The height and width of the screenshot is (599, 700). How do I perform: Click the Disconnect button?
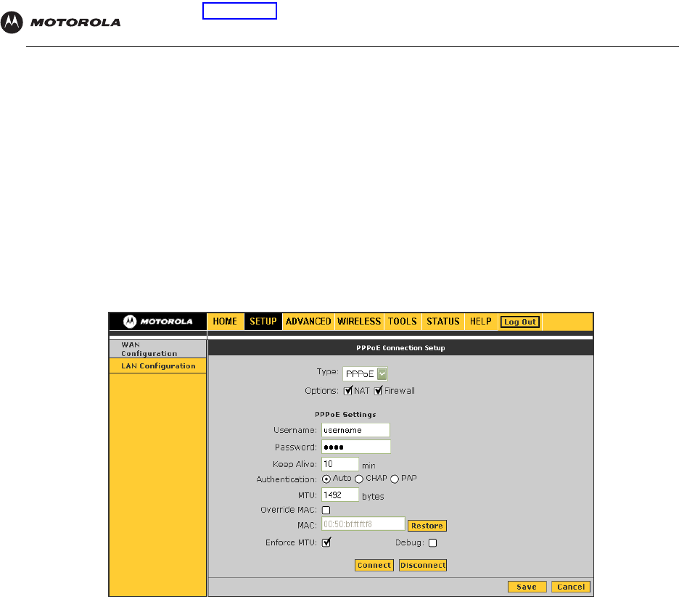coord(423,565)
